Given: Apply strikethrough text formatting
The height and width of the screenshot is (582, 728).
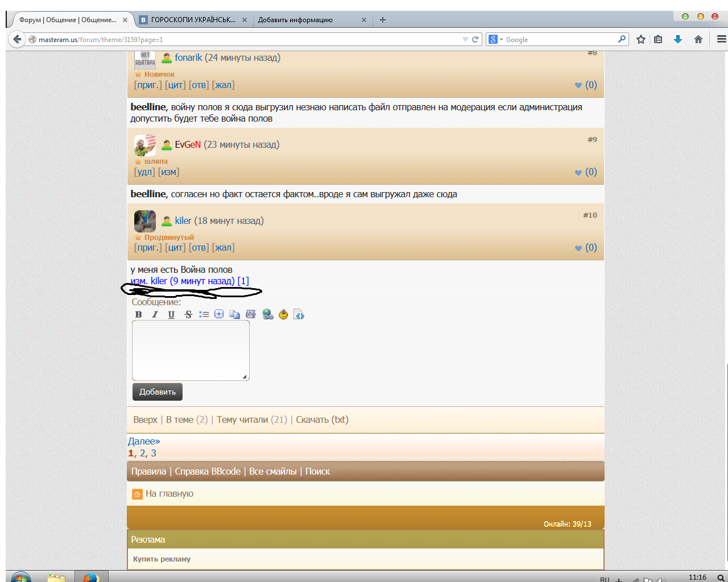Looking at the screenshot, I should (x=188, y=314).
